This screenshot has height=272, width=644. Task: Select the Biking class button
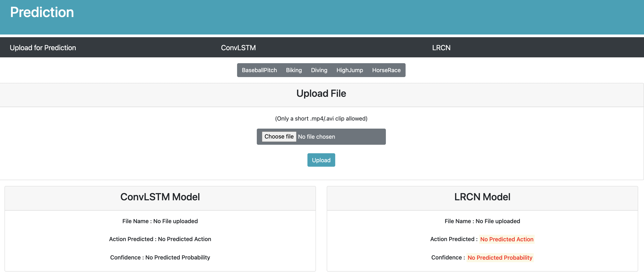tap(294, 70)
